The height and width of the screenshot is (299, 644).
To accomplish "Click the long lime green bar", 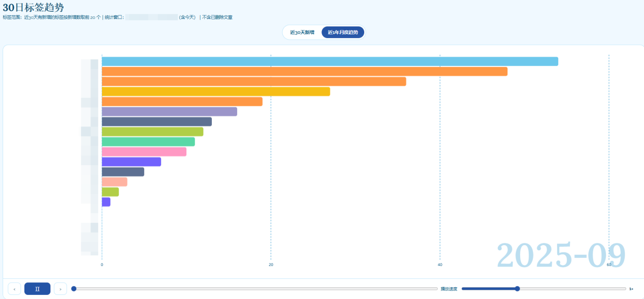I will click(152, 131).
